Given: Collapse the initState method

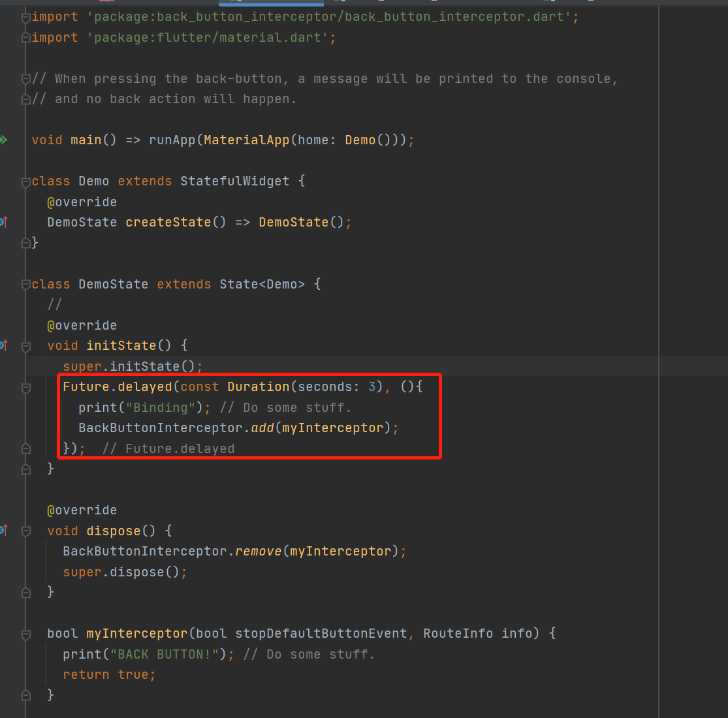Looking at the screenshot, I should (x=25, y=345).
